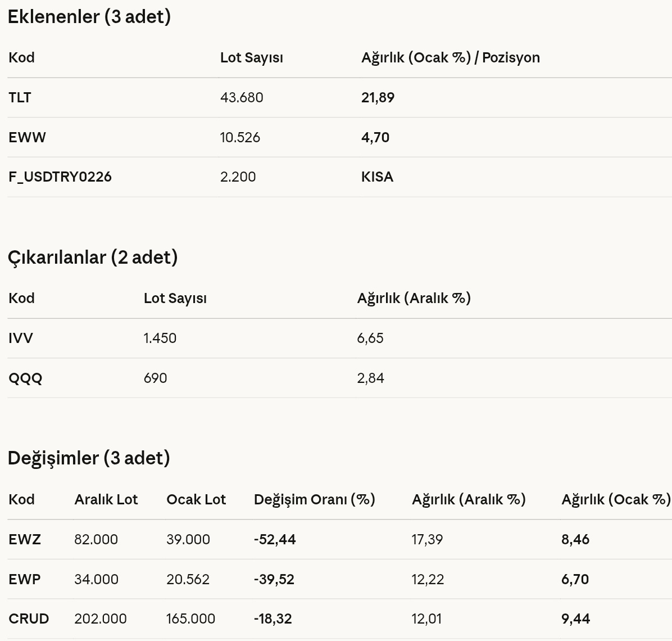Click the Lot Sayısı header in Eklenenler
Image resolution: width=672 pixels, height=641 pixels.
[252, 58]
